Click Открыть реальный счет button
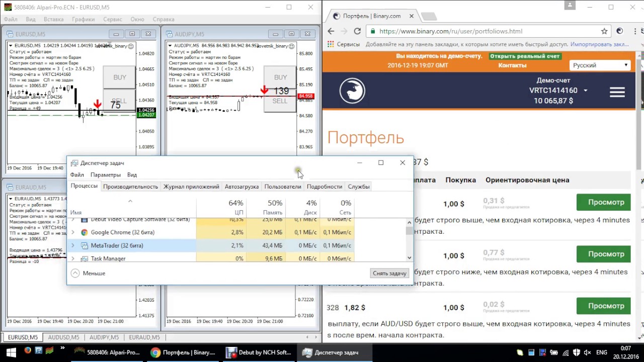 click(525, 56)
